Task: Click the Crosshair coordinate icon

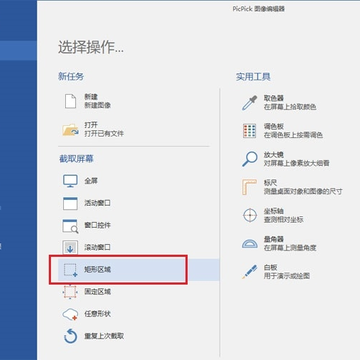Action: tap(249, 216)
